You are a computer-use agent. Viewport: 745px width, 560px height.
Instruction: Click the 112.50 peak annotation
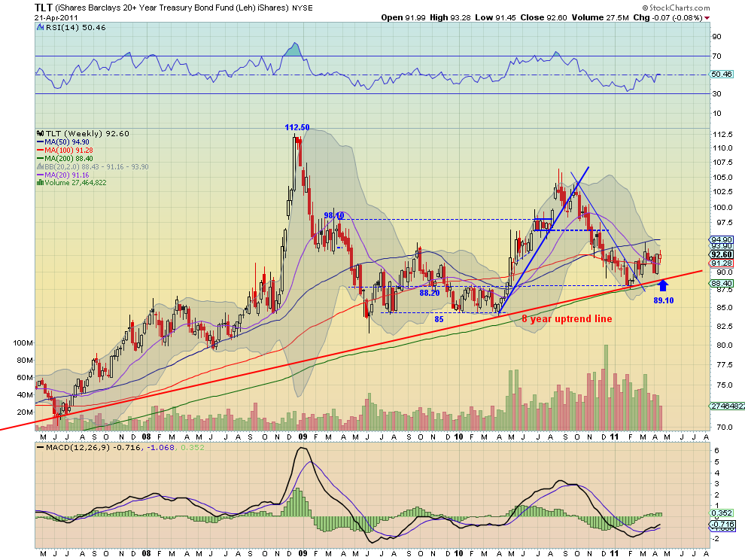297,127
